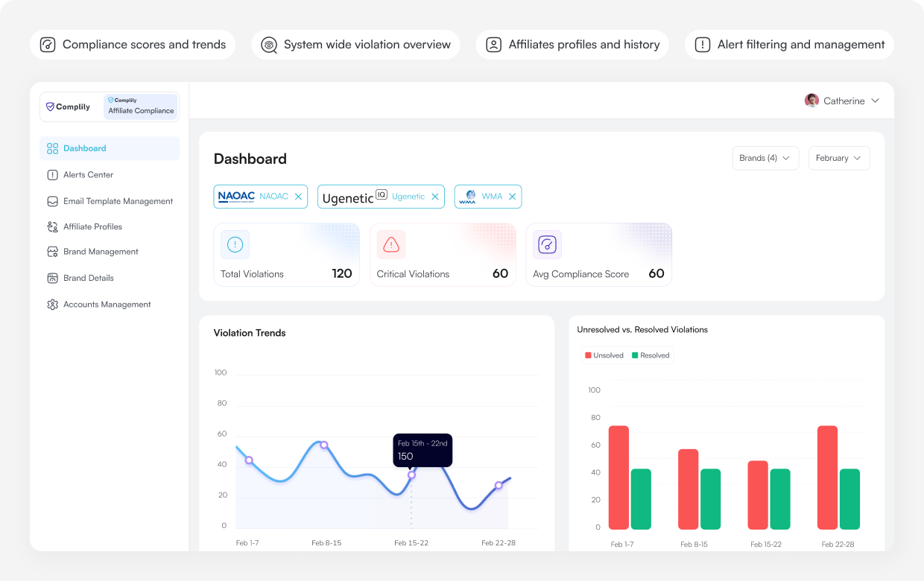Click the red Unsolved bar for Feb 1-7
The width and height of the screenshot is (924, 581).
(618, 477)
